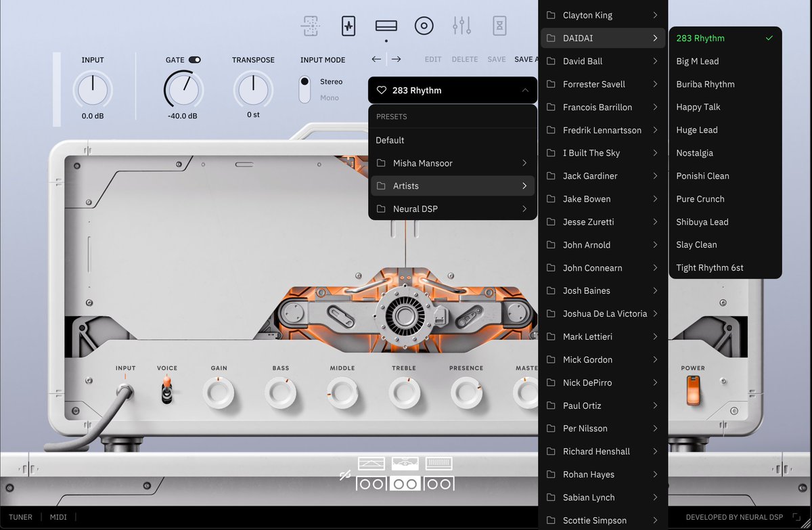Click the amp MIDDLE knob
The image size is (812, 530).
pos(342,392)
